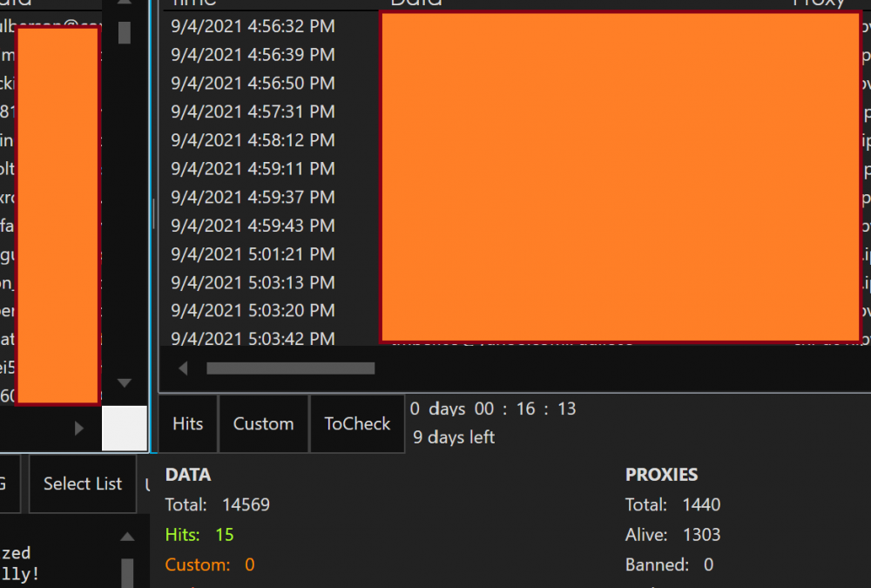
Task: Click the down arrow of the left list scrollbar
Action: (124, 383)
